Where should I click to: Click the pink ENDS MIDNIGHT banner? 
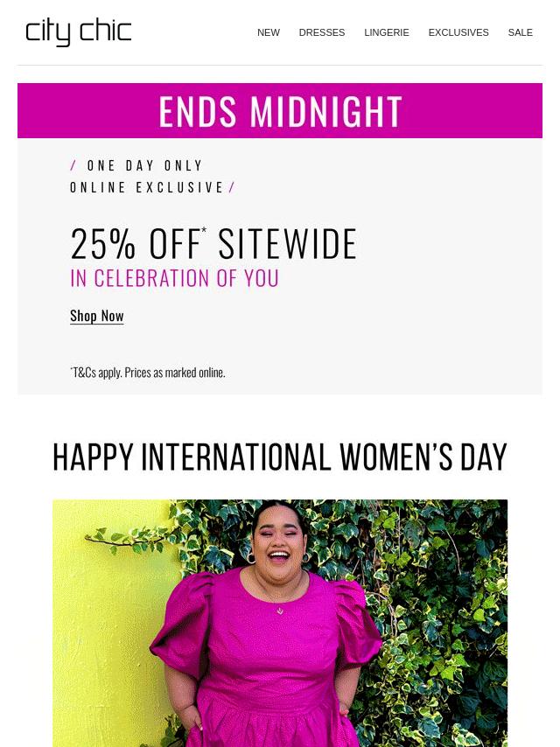280,110
